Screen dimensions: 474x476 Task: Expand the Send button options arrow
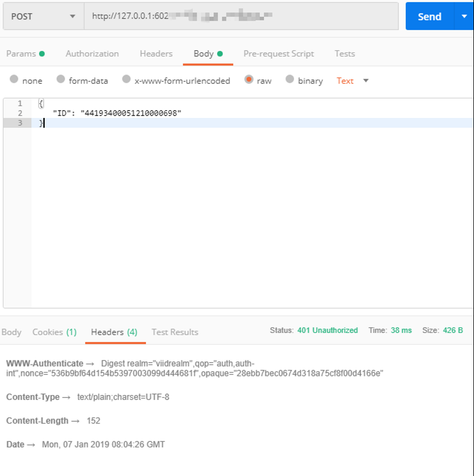(464, 16)
